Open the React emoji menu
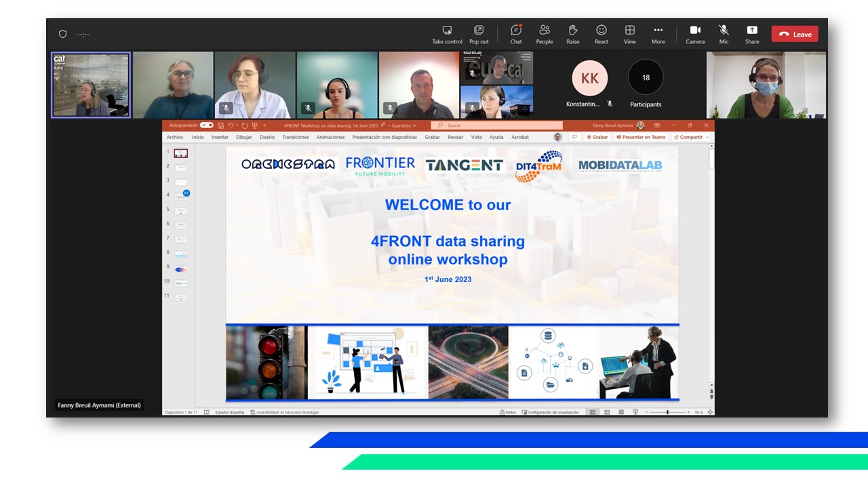868x488 pixels. pos(601,34)
